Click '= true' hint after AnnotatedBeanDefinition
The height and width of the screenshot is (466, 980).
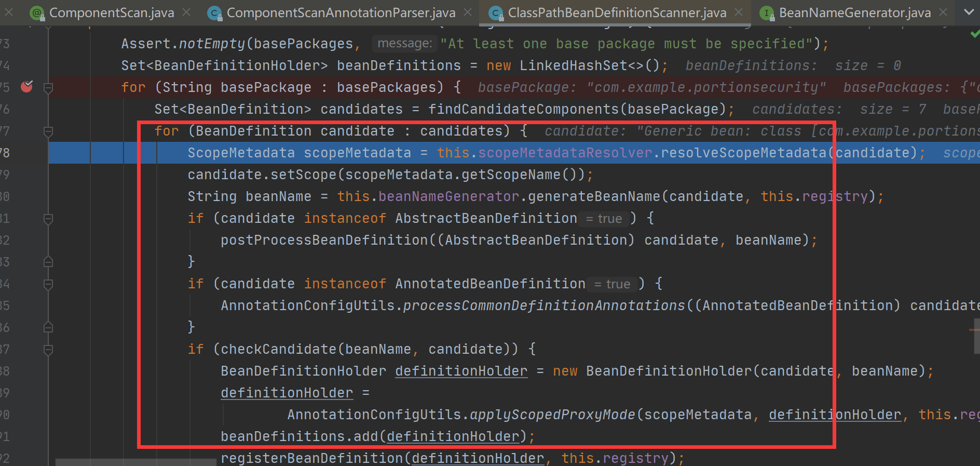pyautogui.click(x=612, y=284)
